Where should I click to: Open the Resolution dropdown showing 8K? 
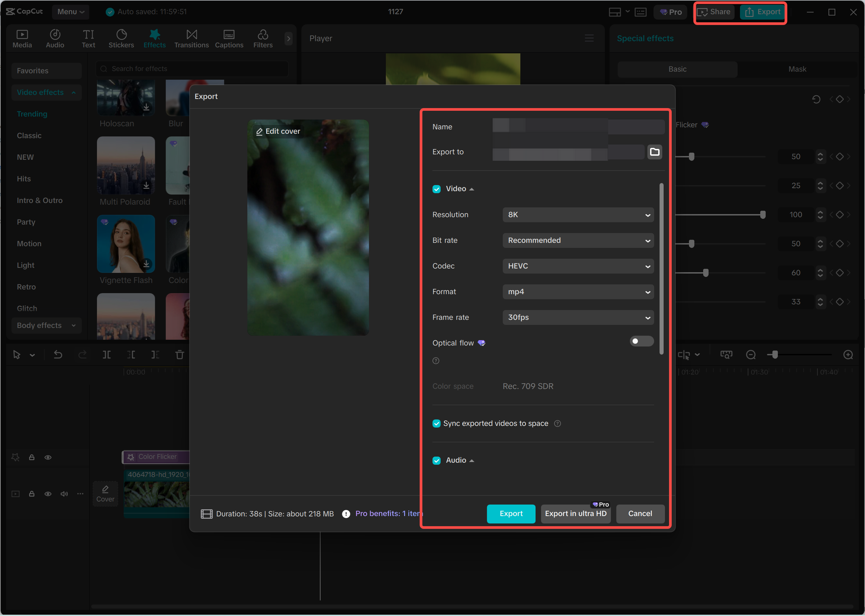(x=578, y=215)
